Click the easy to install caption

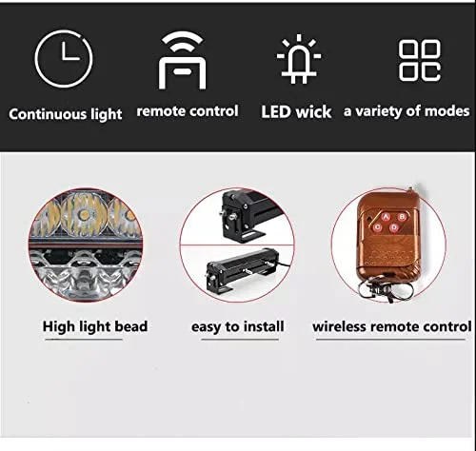point(237,326)
